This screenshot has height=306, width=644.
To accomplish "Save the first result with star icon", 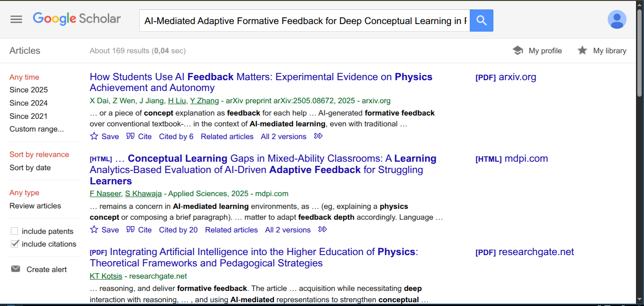I will (94, 136).
